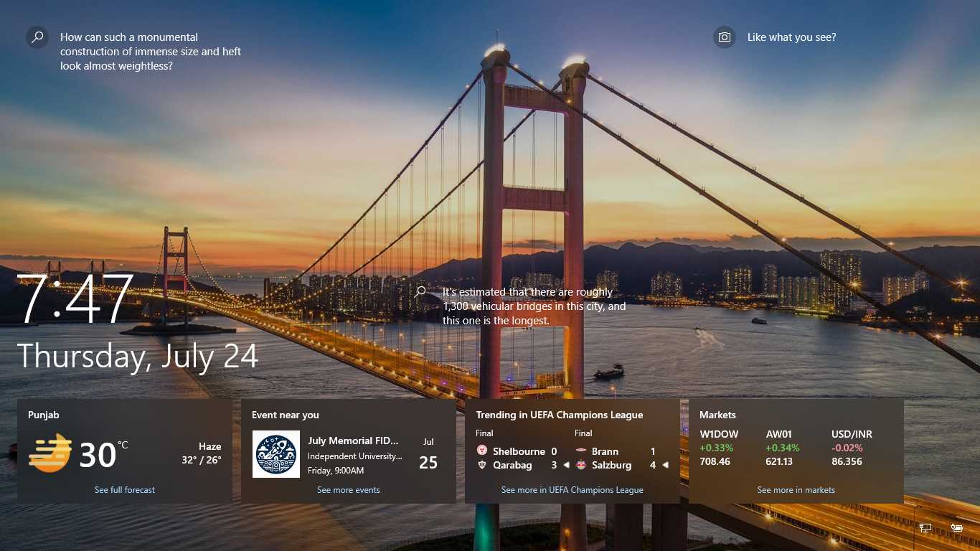The height and width of the screenshot is (551, 980).
Task: Click Independent University... venue text
Action: 355,456
